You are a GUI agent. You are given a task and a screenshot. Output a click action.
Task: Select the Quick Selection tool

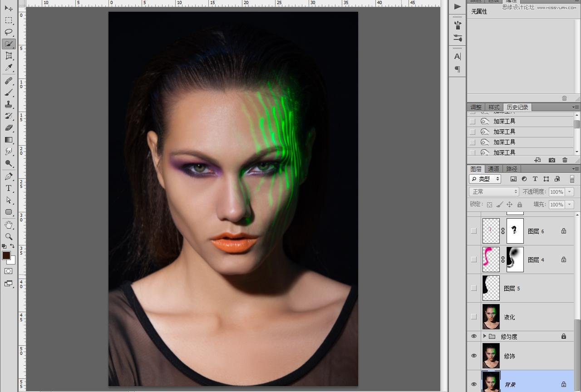(x=9, y=44)
